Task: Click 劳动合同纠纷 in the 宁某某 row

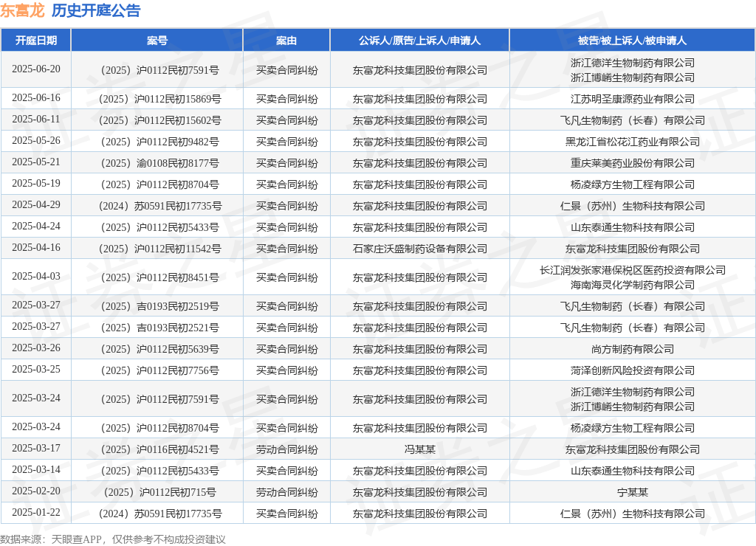Action: (287, 493)
